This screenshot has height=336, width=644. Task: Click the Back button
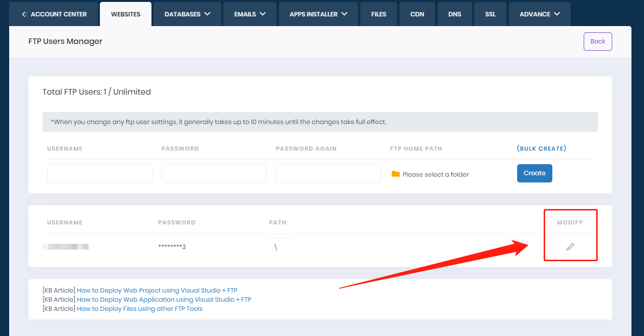pyautogui.click(x=598, y=42)
